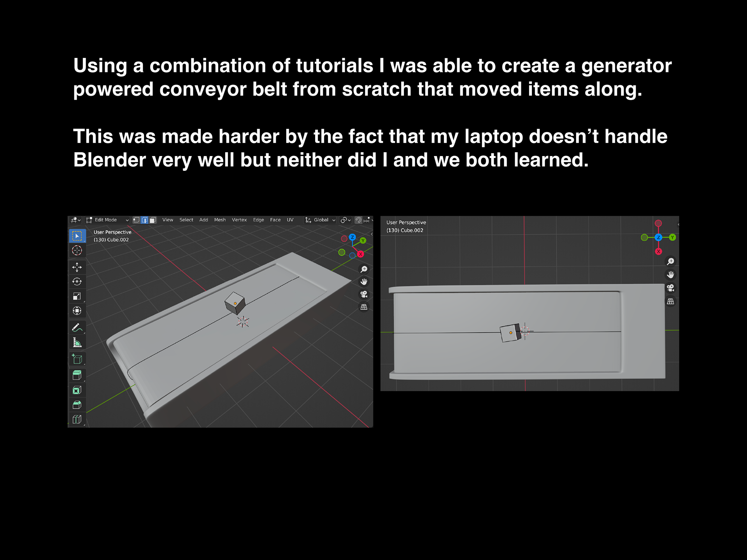Open the Mesh menu
Screen dimensions: 747x560
(220, 220)
